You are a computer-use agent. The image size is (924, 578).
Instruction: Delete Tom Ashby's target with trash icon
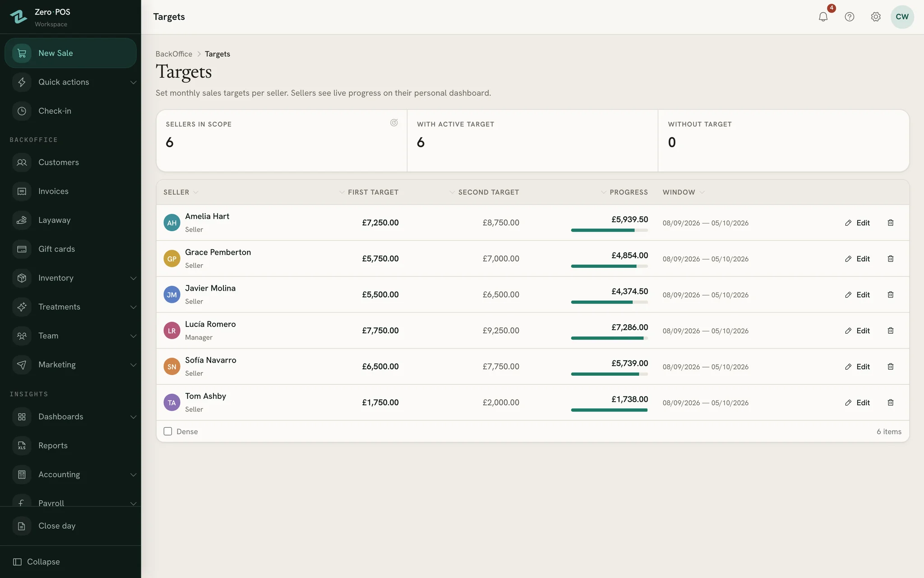click(891, 402)
